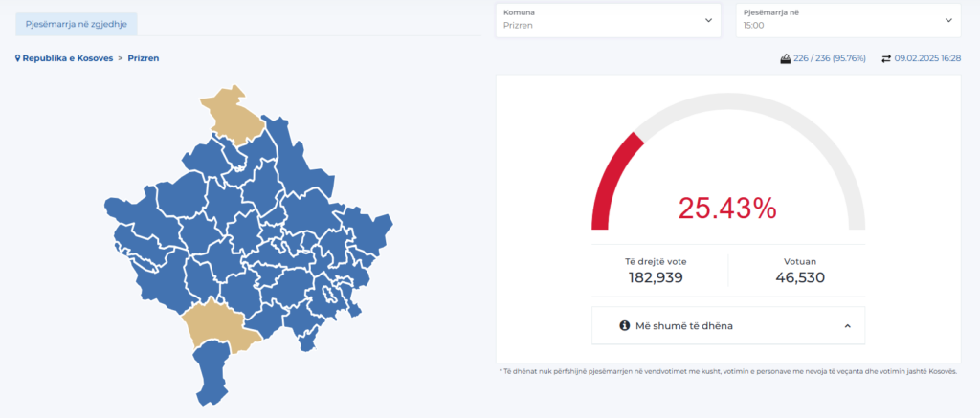Select the 15:00 time value field
This screenshot has height=418, width=980.
(x=754, y=26)
